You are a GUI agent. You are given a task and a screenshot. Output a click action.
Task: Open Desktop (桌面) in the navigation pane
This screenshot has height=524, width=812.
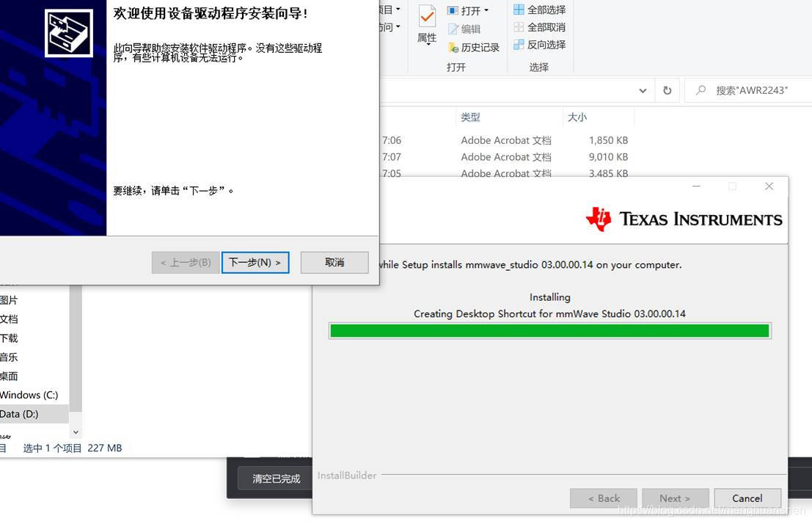9,376
